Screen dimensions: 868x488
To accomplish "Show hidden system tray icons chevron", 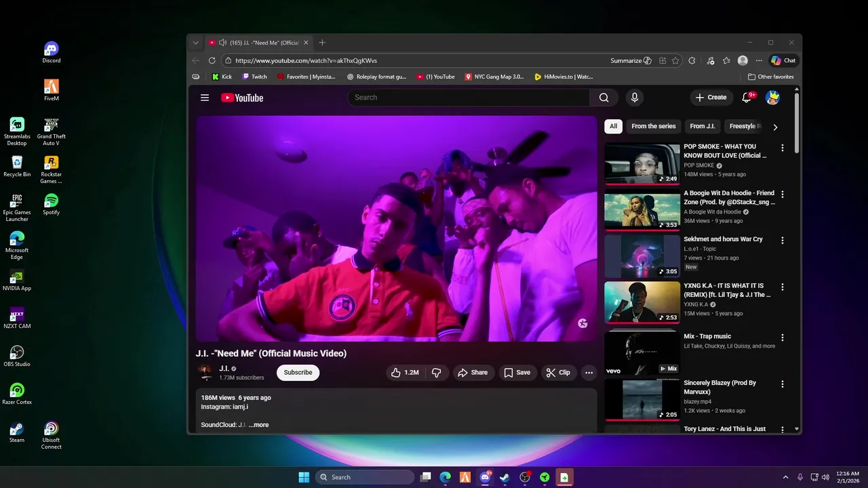I will (x=786, y=477).
